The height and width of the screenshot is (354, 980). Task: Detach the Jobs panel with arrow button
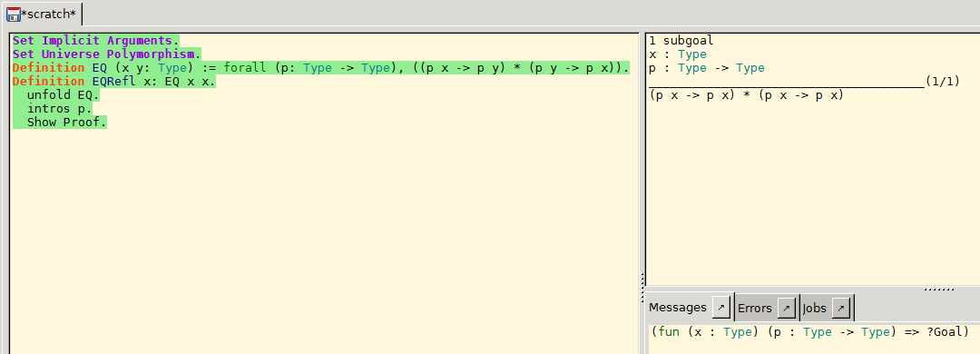(x=841, y=308)
